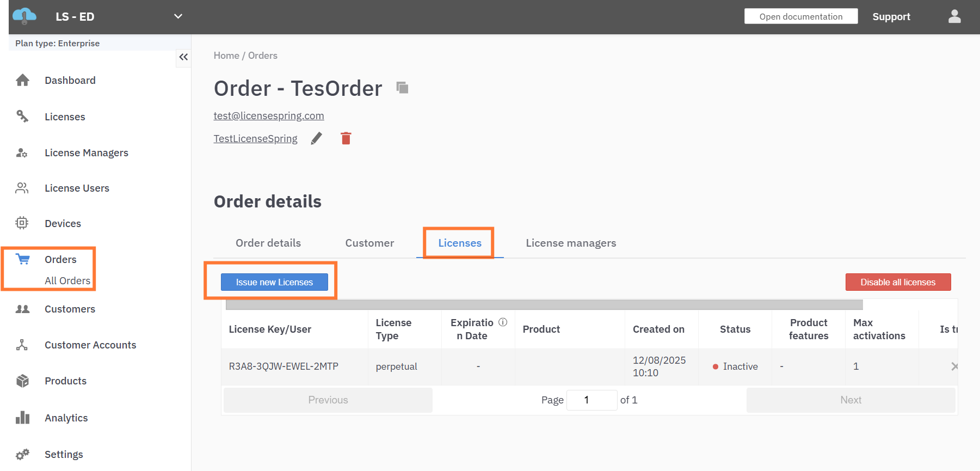
Task: Open the test@licensespring.com email link
Action: [x=269, y=116]
